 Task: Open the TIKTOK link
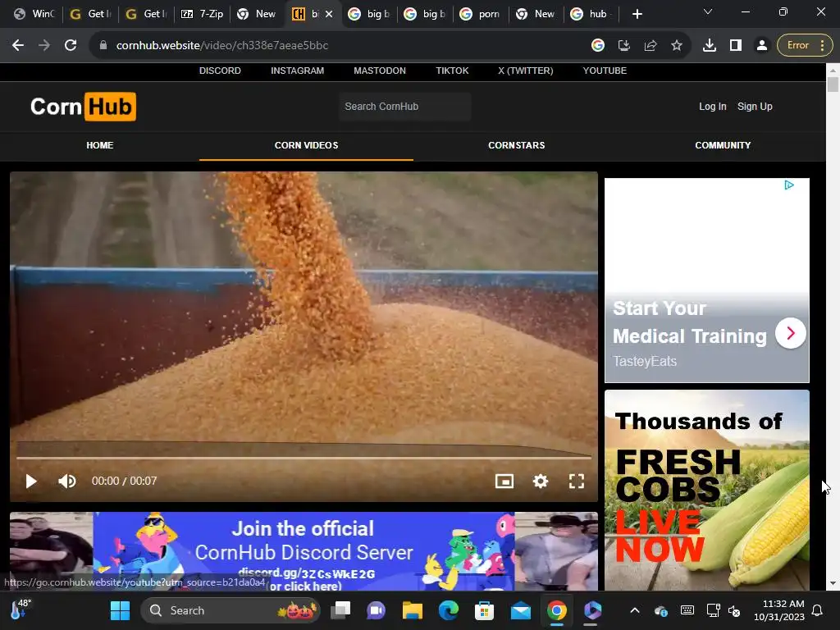(x=452, y=71)
